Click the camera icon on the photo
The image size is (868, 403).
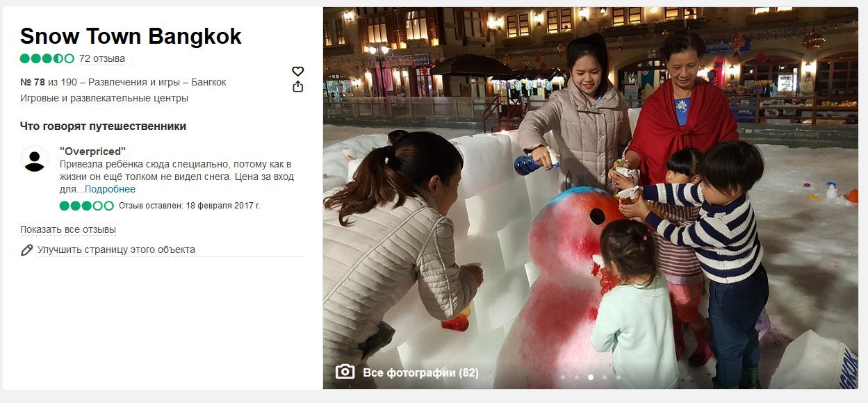(345, 372)
